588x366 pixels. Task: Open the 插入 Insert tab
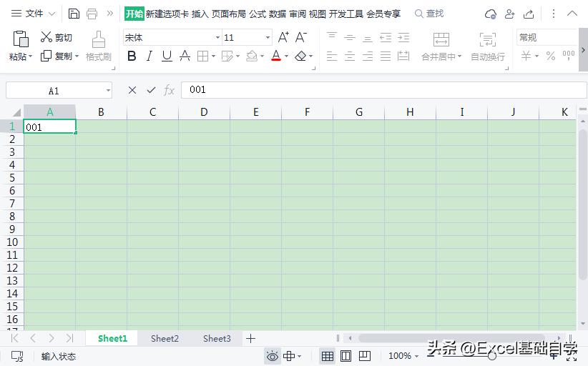[200, 14]
